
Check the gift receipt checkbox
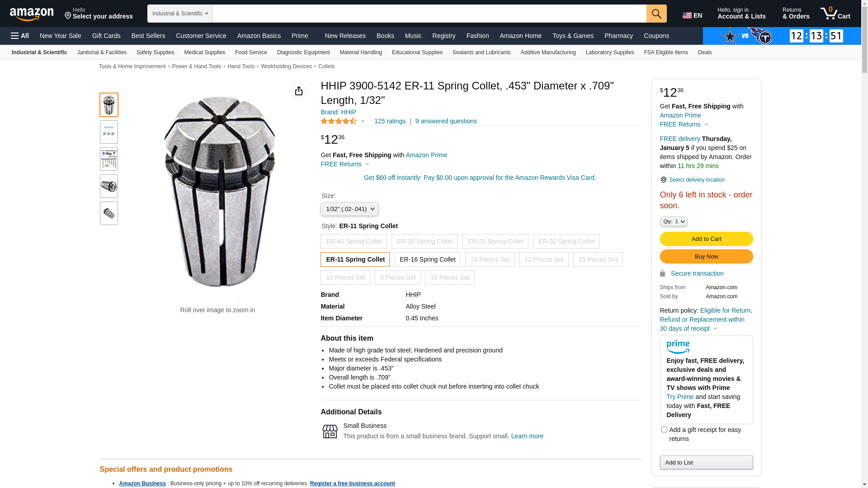tap(664, 430)
